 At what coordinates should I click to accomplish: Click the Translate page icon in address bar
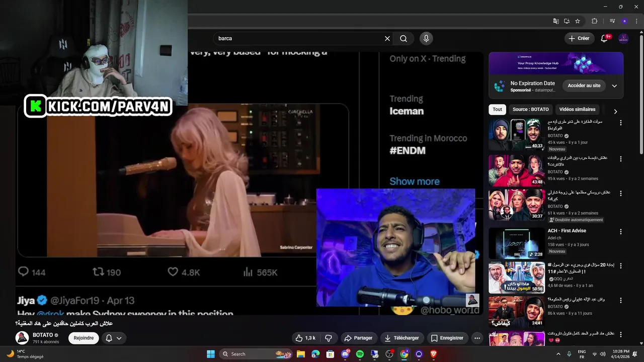pyautogui.click(x=556, y=21)
